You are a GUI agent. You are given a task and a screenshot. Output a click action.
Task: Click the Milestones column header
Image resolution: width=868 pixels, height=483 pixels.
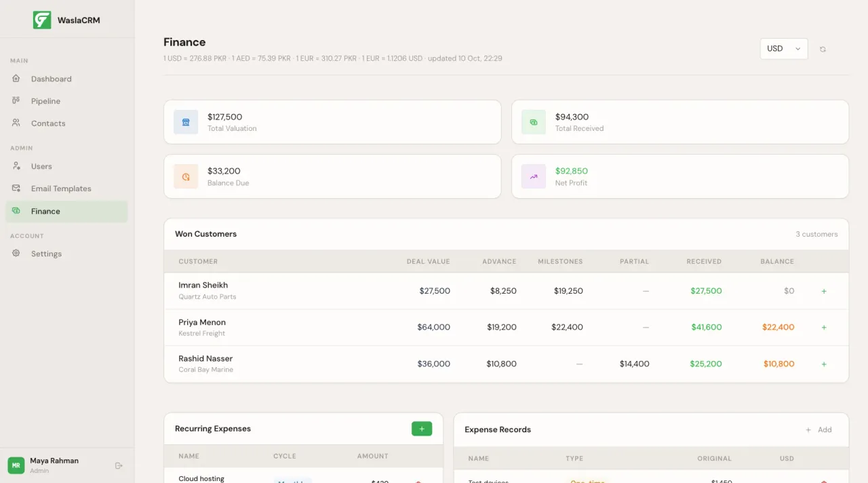(560, 261)
